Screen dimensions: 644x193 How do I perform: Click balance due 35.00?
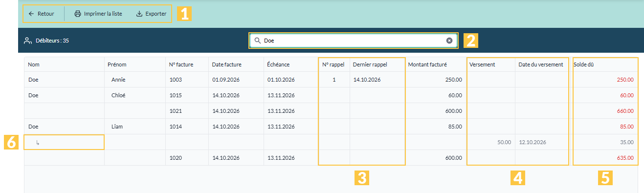[x=626, y=142]
